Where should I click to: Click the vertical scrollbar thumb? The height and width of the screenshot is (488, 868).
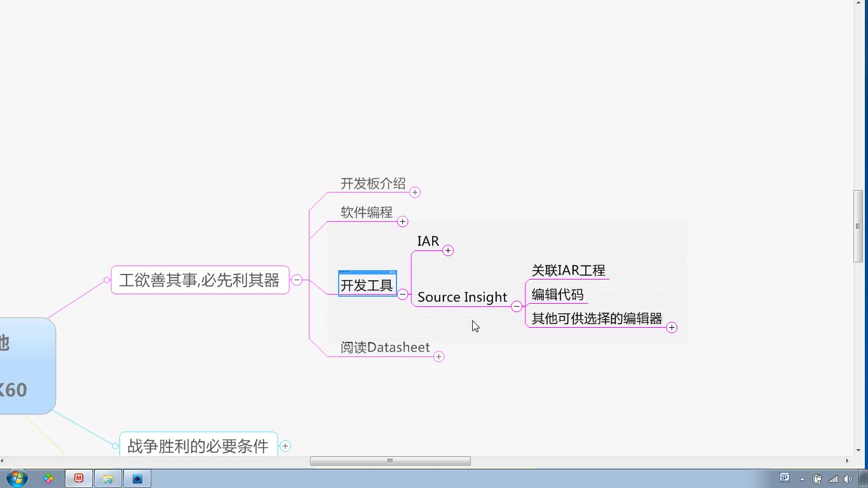858,226
